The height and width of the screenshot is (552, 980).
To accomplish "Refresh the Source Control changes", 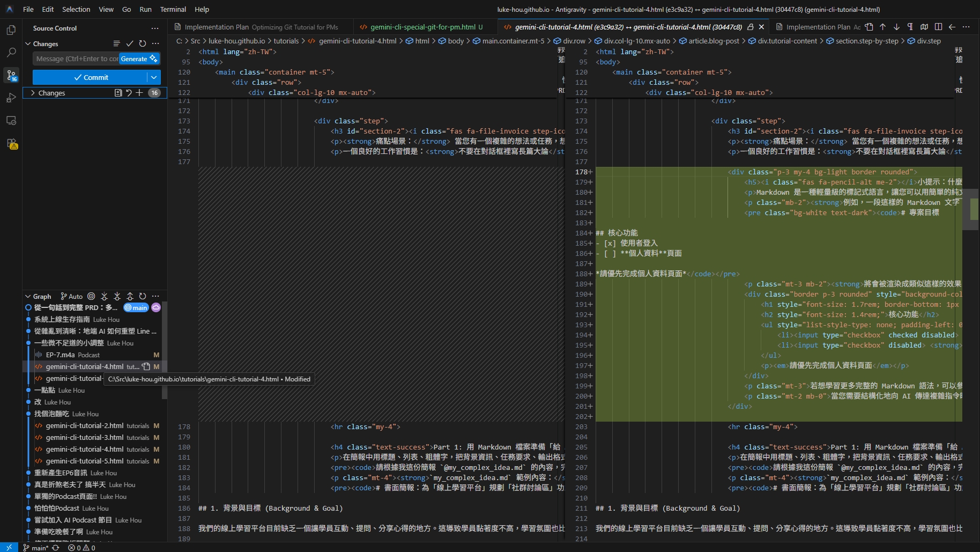I will (x=142, y=43).
